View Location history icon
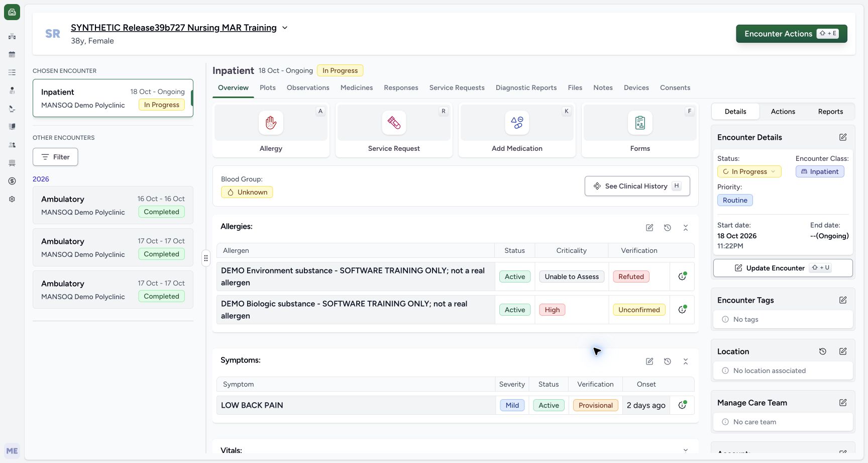 click(x=823, y=351)
